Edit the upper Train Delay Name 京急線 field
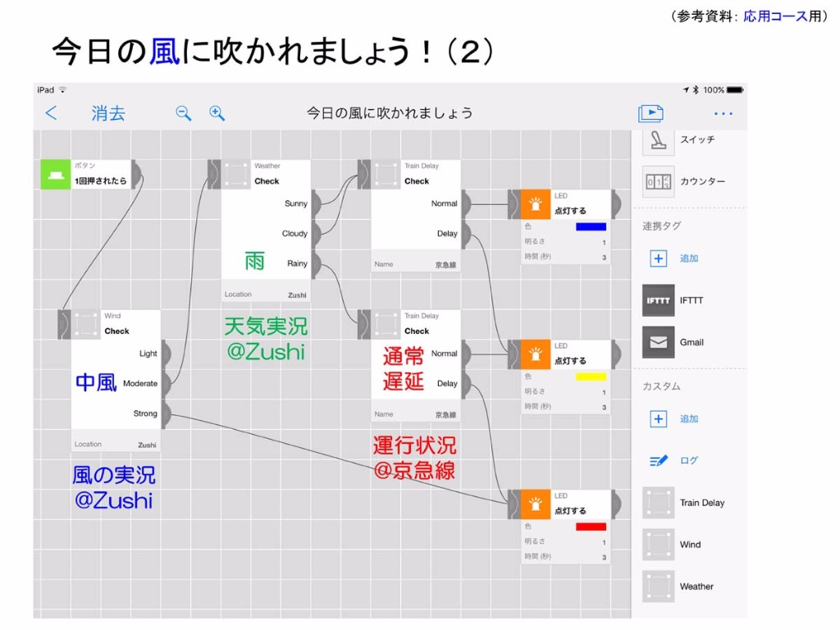This screenshot has width=840, height=630. pyautogui.click(x=416, y=265)
